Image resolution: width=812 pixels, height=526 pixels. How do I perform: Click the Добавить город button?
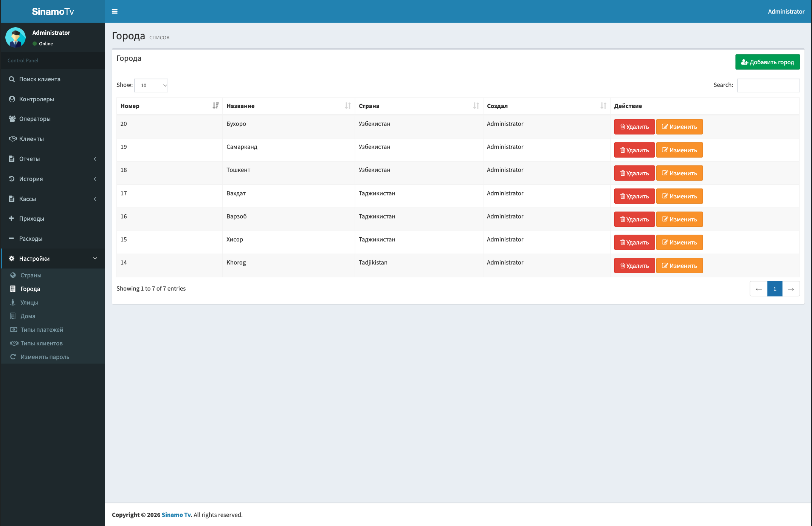pos(767,62)
